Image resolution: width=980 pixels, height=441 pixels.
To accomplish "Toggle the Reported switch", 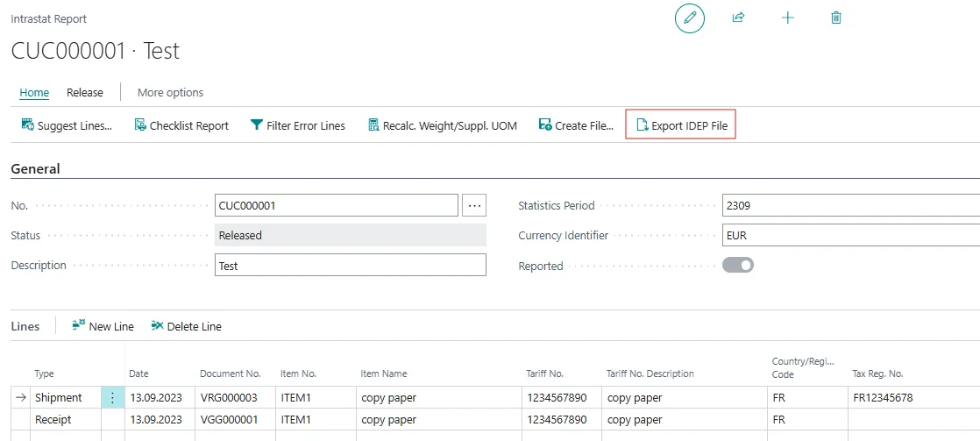I will 738,265.
